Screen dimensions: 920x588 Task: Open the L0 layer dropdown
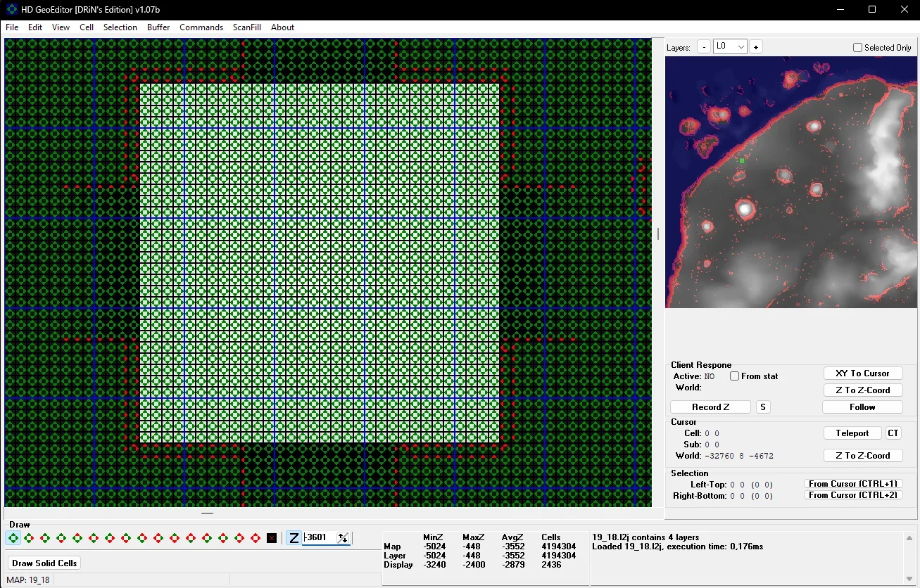click(x=730, y=46)
